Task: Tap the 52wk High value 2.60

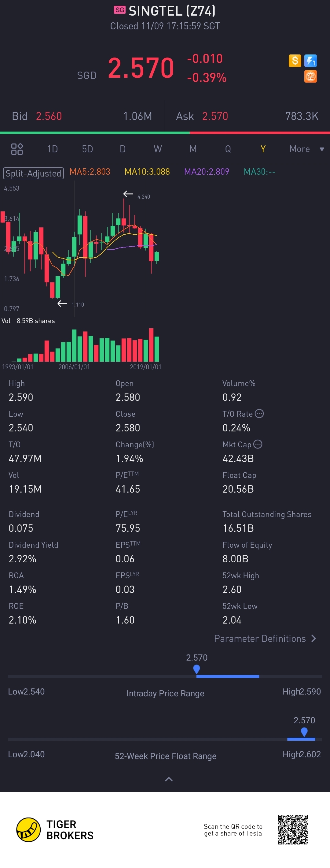Action: pos(232,590)
